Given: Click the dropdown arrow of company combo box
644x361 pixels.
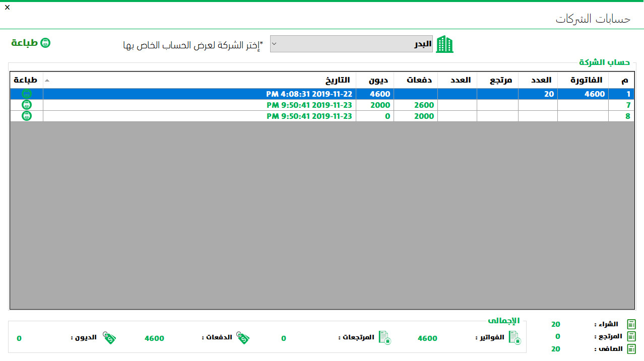Looking at the screenshot, I should (x=274, y=44).
